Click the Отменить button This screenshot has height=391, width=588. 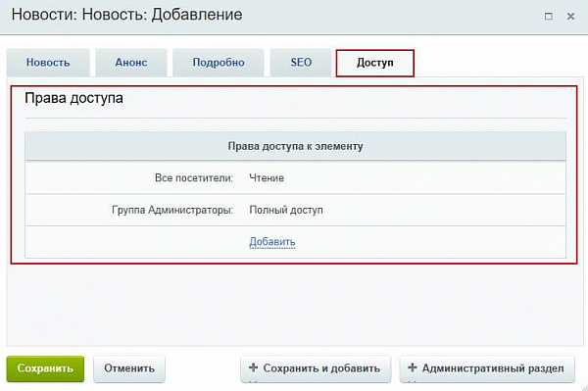(129, 368)
